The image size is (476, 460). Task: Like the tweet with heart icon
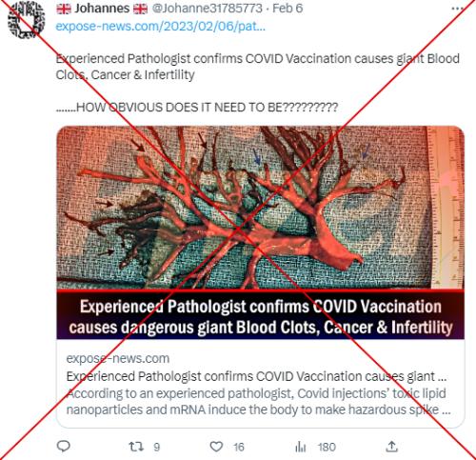point(216,447)
